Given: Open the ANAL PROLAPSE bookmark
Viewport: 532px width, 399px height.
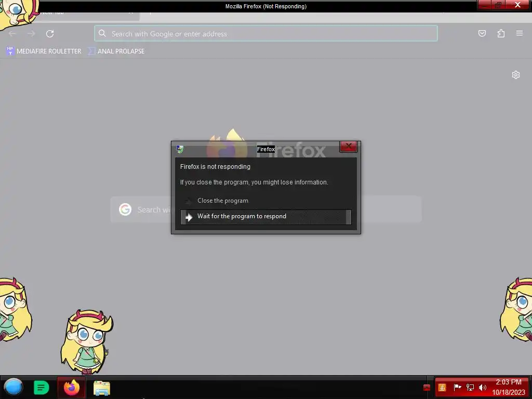Looking at the screenshot, I should click(116, 51).
